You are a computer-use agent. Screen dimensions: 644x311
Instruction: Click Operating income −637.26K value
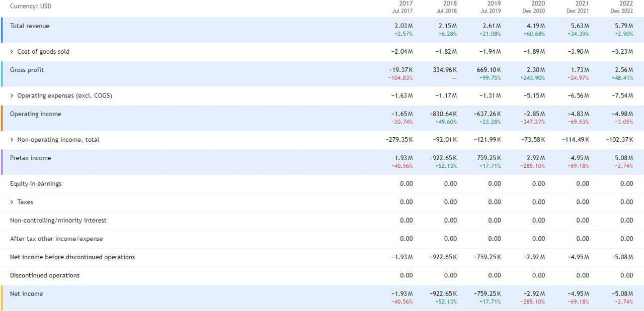point(488,114)
